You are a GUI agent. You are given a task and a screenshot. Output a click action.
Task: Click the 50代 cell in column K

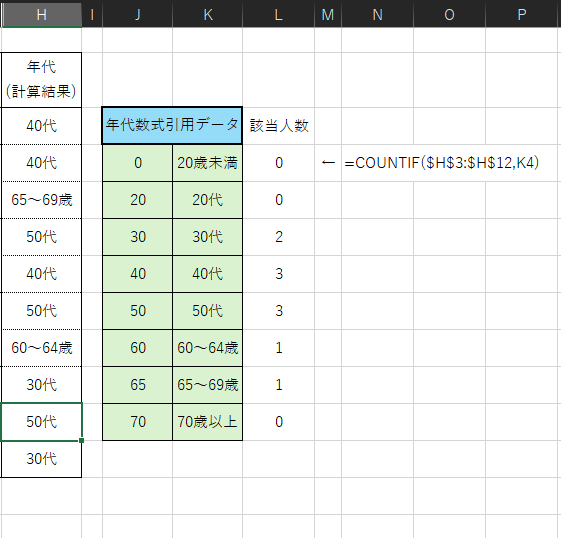208,311
